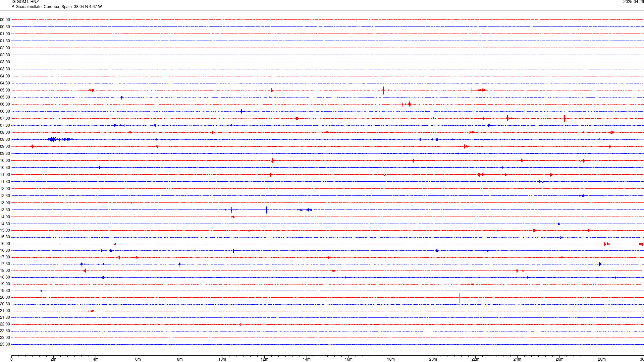This screenshot has width=644, height=362.
Task: Select the 13:30 trace time label
Action: click(5, 210)
